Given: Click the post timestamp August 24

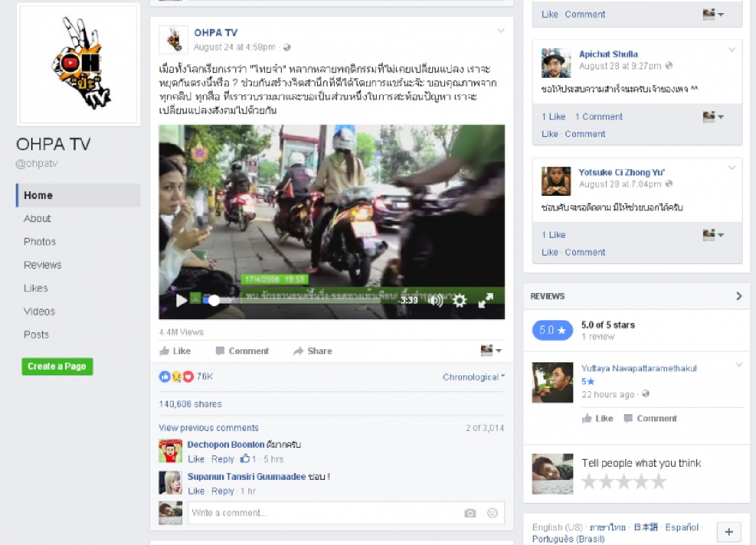Looking at the screenshot, I should (235, 47).
